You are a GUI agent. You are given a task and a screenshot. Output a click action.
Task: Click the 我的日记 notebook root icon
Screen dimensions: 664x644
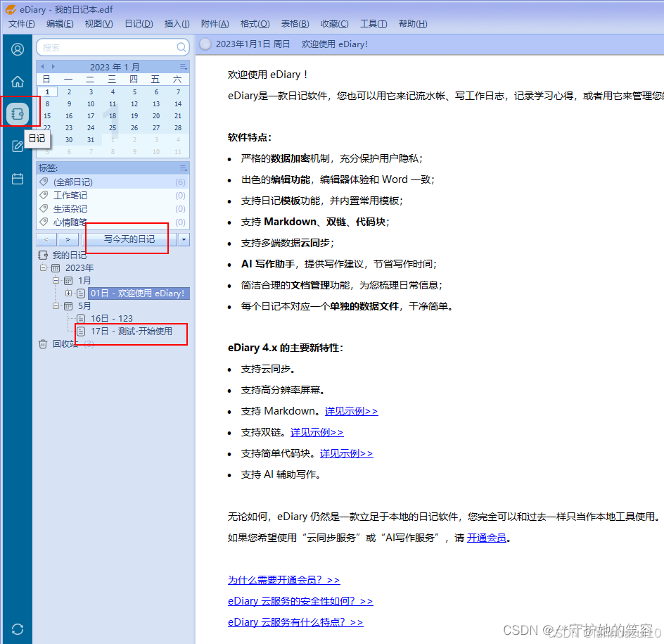43,255
